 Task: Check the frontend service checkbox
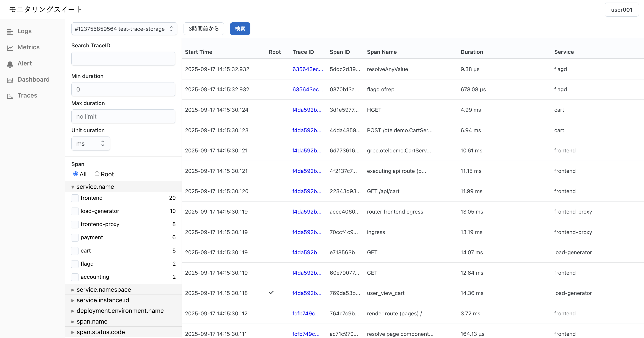click(x=75, y=198)
